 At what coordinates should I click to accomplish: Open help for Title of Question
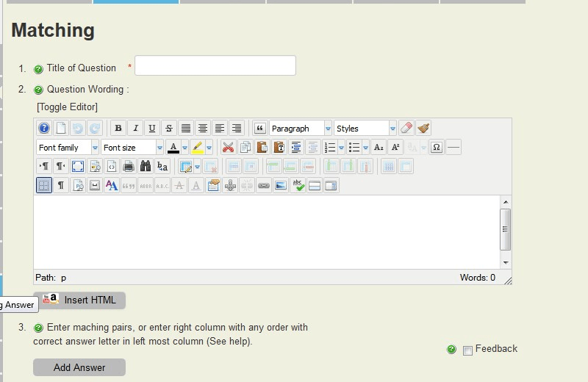click(x=39, y=69)
